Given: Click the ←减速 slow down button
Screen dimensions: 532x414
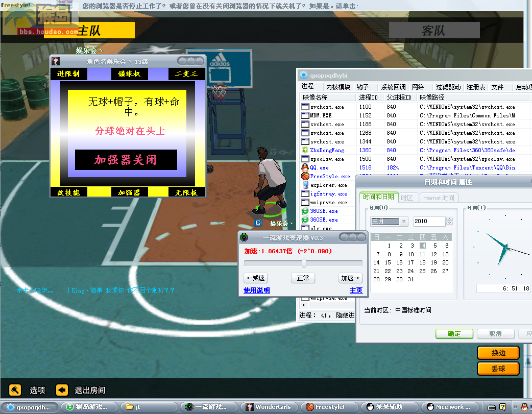Looking at the screenshot, I should tap(255, 278).
